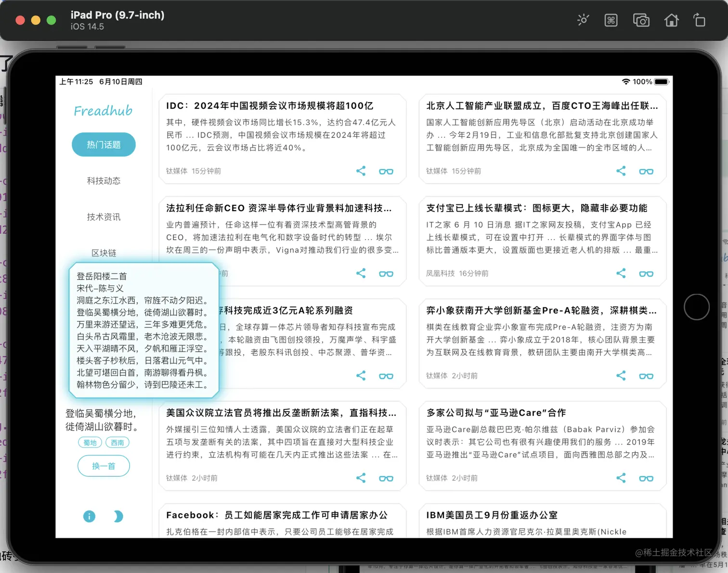This screenshot has width=728, height=573.
Task: Share the 法拉利任命新CEO article
Action: tap(361, 273)
